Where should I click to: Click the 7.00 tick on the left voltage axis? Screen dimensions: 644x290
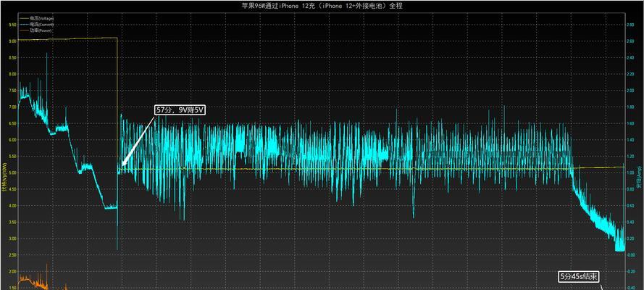click(x=12, y=107)
